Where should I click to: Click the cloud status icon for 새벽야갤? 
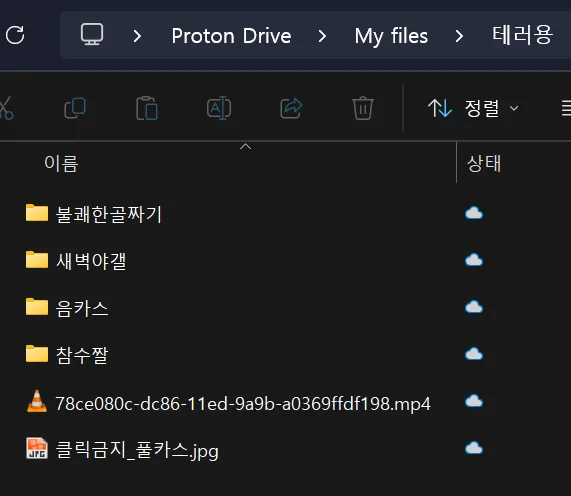pos(474,260)
